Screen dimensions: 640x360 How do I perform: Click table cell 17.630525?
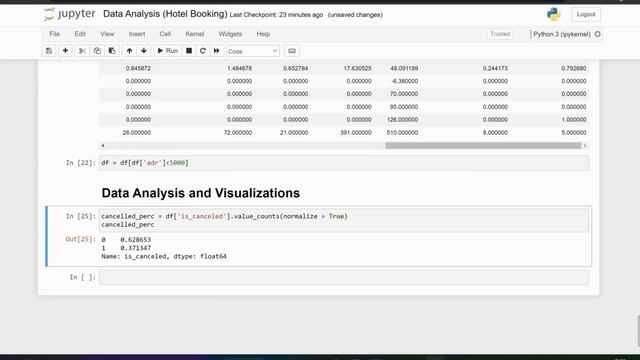coord(358,68)
